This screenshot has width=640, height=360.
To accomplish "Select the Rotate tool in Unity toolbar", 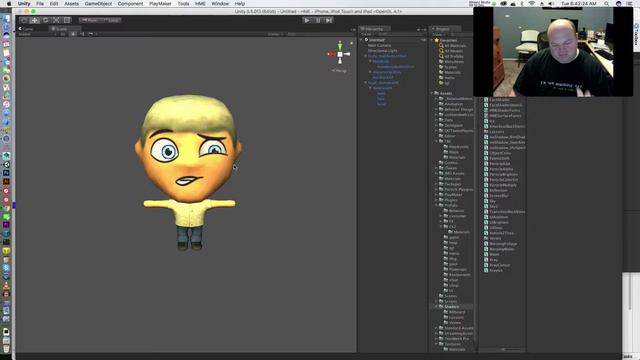I will coord(45,20).
